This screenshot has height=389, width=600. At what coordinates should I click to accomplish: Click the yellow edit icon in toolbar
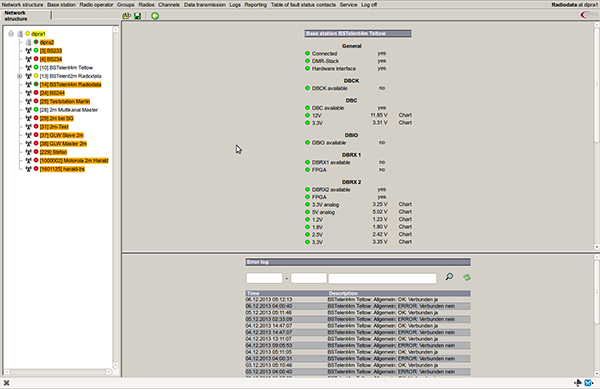pos(126,16)
